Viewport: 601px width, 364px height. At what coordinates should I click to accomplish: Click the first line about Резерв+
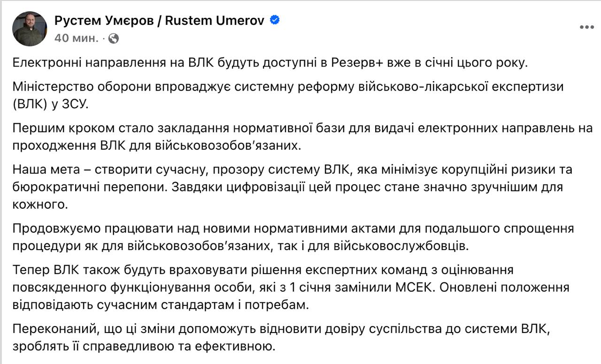(270, 63)
